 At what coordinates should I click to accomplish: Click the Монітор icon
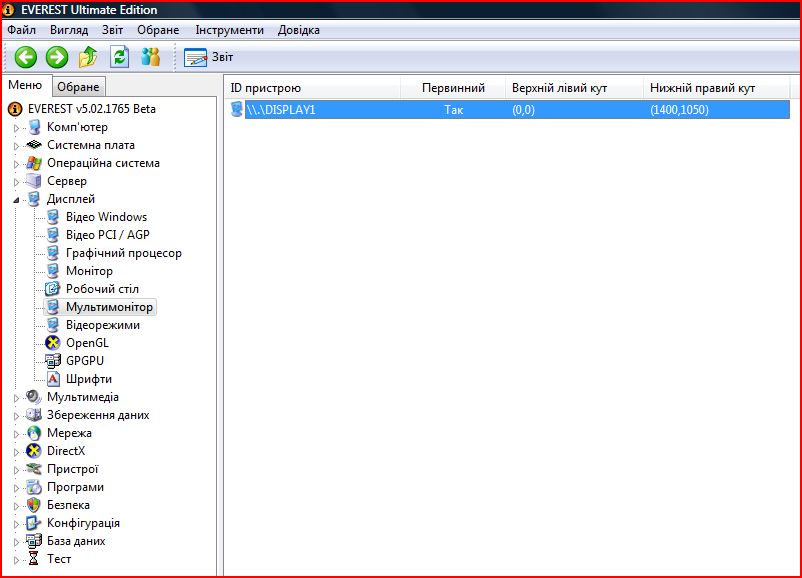(x=53, y=271)
